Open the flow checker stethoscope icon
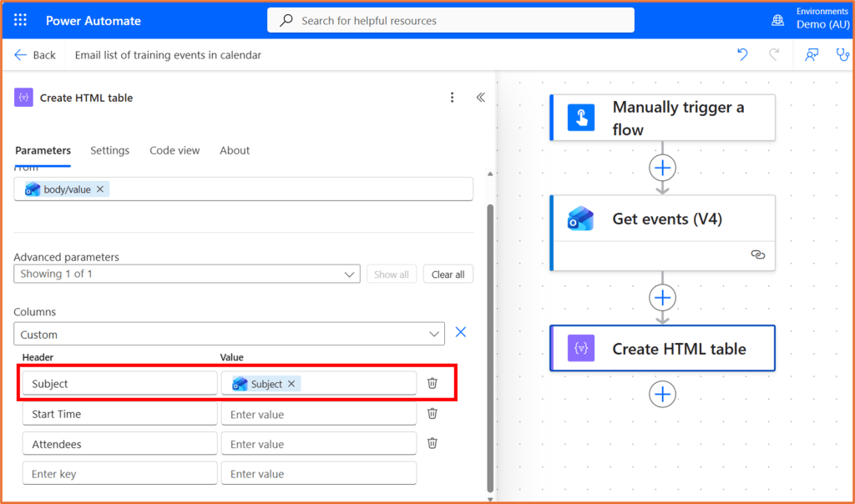This screenshot has width=855, height=504. 842,55
